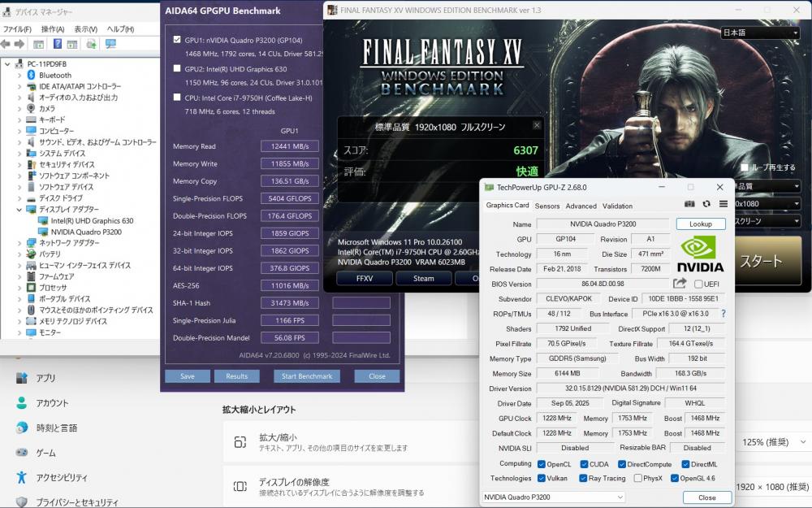
Task: Select the アカウント icon in Settings sidebar
Action: (x=22, y=403)
